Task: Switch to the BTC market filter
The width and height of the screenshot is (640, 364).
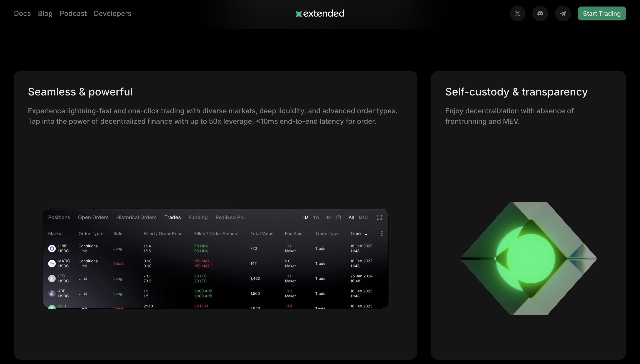Action: coord(363,217)
